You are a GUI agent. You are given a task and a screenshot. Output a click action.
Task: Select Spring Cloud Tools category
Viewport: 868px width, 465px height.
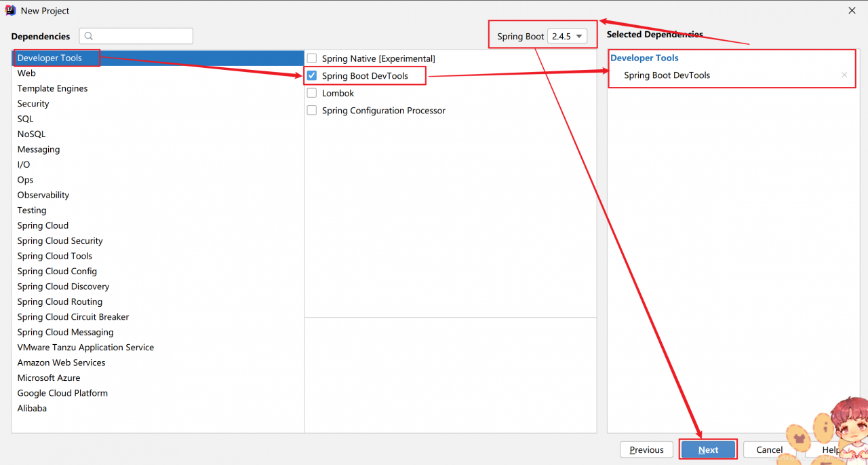157,256
